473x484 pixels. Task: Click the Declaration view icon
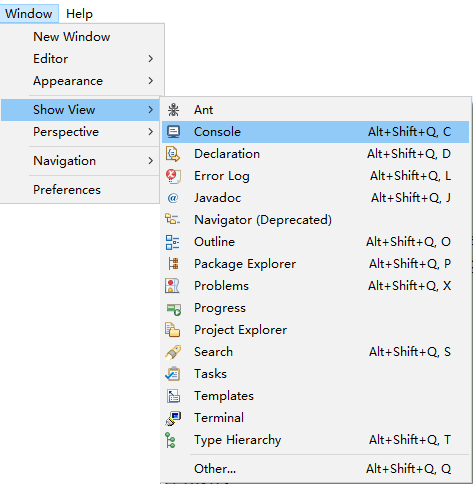pyautogui.click(x=173, y=154)
